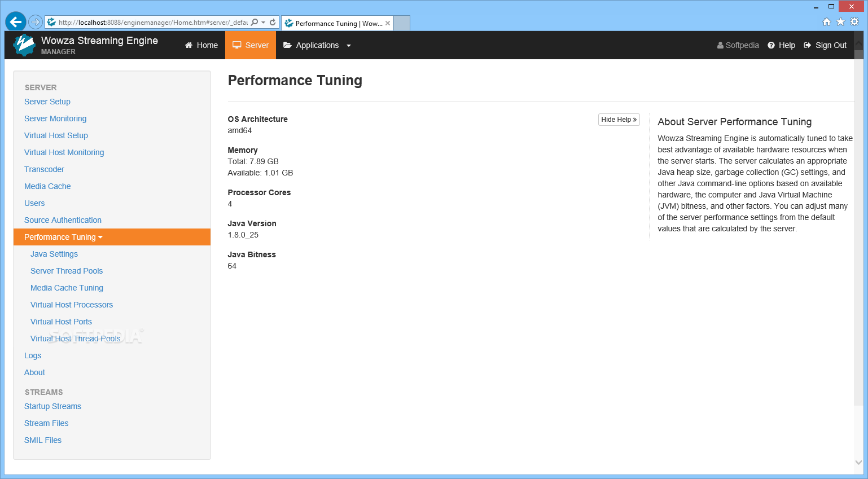
Task: Click Sign Out in the header
Action: point(825,45)
